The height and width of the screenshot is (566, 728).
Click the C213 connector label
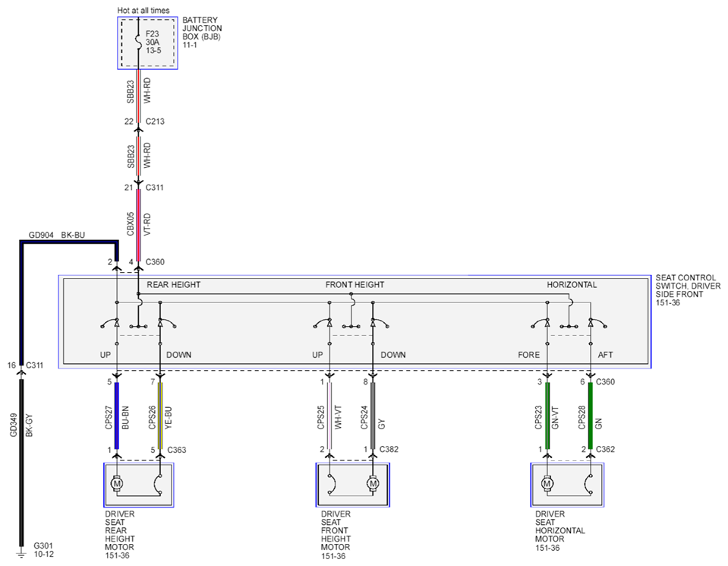pos(155,122)
